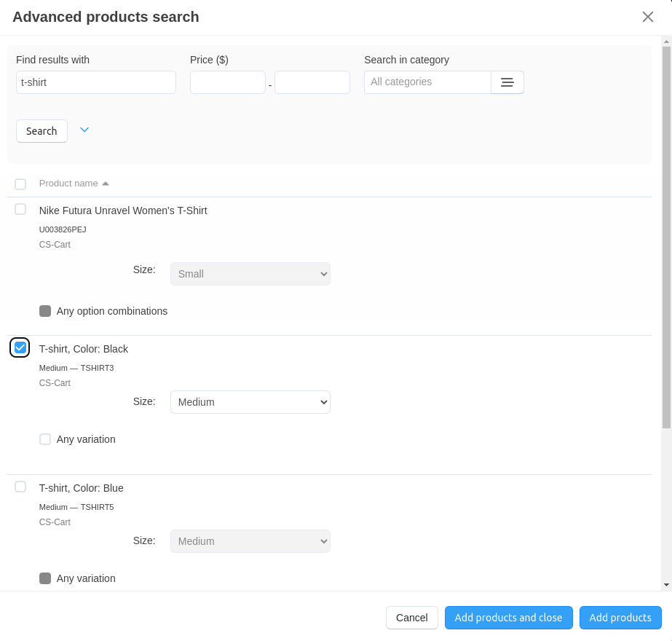Select the Nike Futura Unravel Women's T-Shirt checkbox

pos(20,209)
